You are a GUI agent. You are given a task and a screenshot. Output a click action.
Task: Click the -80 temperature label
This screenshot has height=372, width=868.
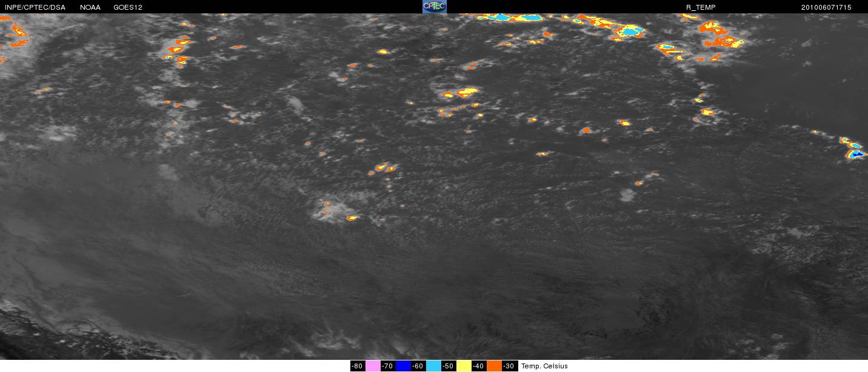(x=358, y=366)
